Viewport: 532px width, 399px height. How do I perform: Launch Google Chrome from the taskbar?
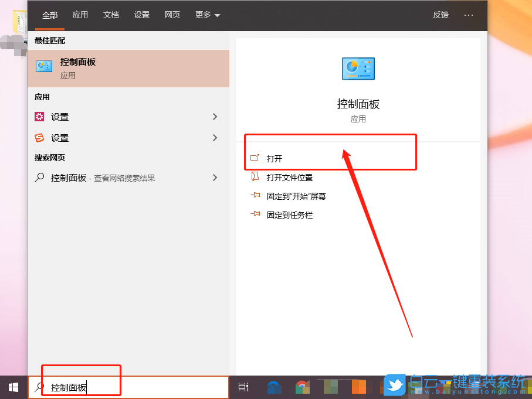[x=303, y=387]
